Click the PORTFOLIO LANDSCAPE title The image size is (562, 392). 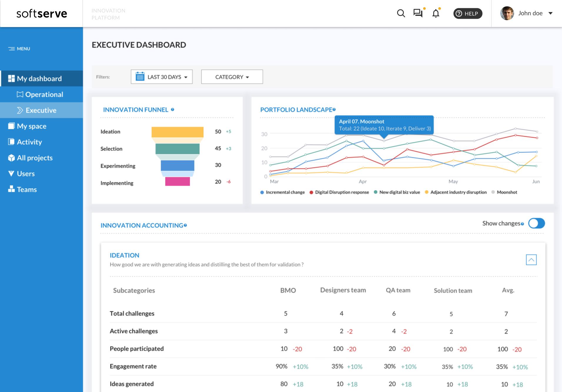pyautogui.click(x=296, y=110)
